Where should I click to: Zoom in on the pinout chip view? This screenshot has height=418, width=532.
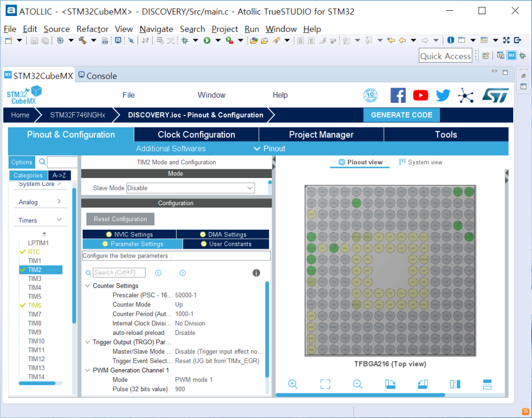(x=293, y=384)
